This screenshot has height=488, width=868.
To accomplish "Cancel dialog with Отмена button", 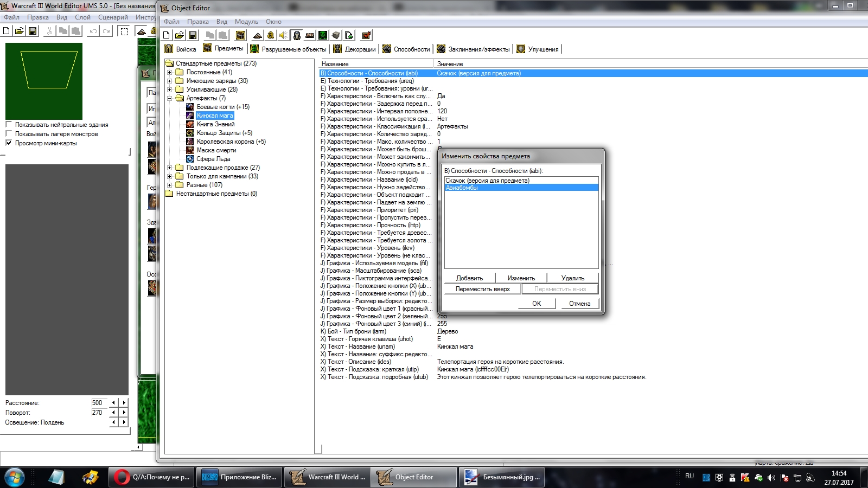I will tap(580, 304).
